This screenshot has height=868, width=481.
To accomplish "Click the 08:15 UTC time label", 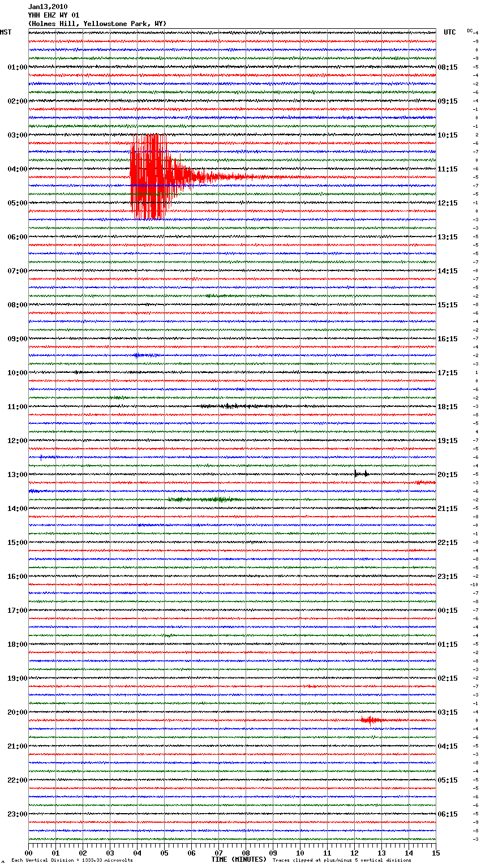I will [448, 67].
